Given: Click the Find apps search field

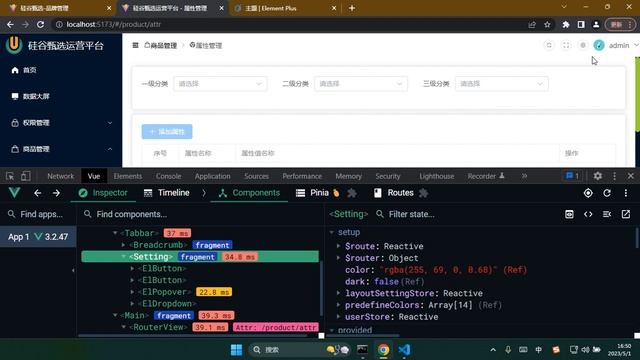Looking at the screenshot, I should click(38, 214).
